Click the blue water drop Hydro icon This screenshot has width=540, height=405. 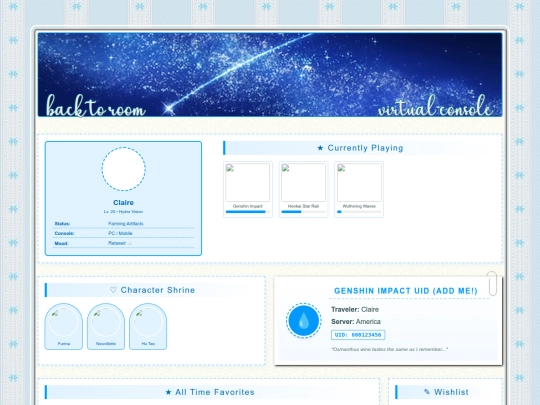pyautogui.click(x=303, y=321)
